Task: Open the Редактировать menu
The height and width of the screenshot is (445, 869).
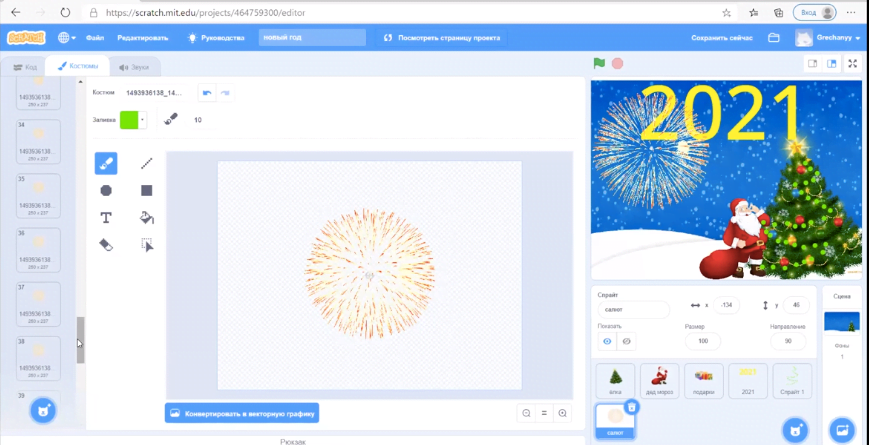Action: 142,38
